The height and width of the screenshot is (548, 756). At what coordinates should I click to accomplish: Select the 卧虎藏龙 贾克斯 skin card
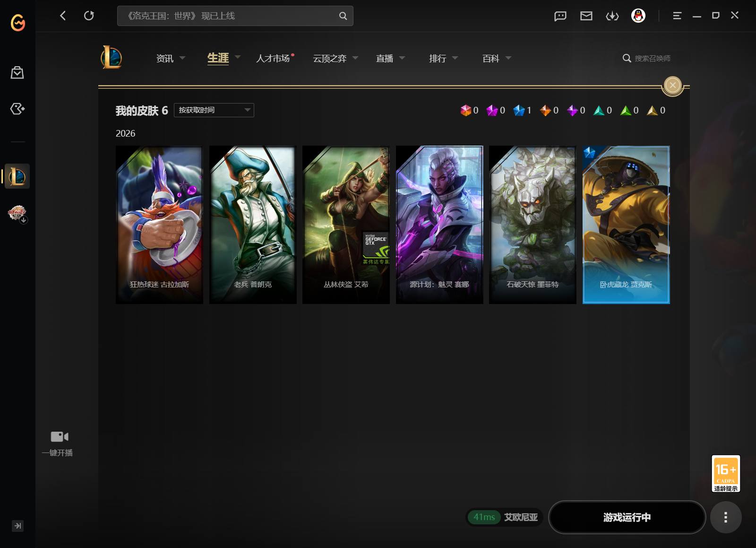[626, 225]
